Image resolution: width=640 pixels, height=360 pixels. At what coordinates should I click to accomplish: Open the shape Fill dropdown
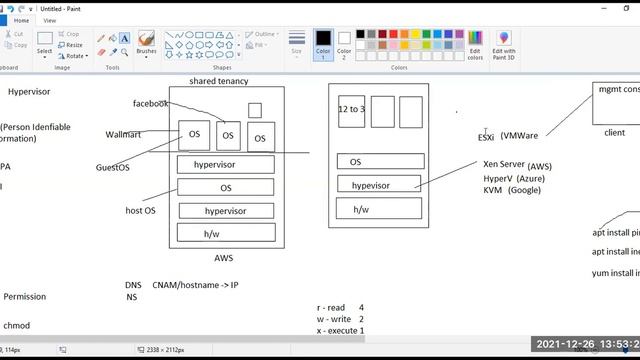tap(256, 45)
